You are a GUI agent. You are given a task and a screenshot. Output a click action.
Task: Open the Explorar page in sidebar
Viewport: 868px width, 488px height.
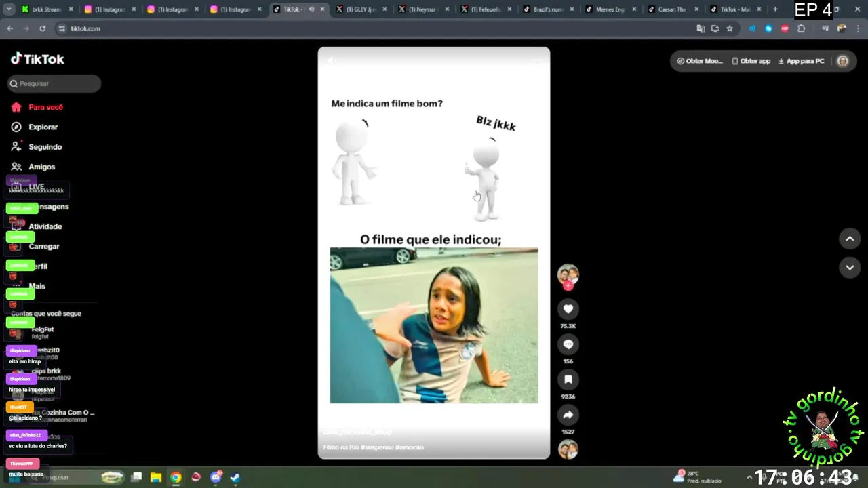(35, 127)
